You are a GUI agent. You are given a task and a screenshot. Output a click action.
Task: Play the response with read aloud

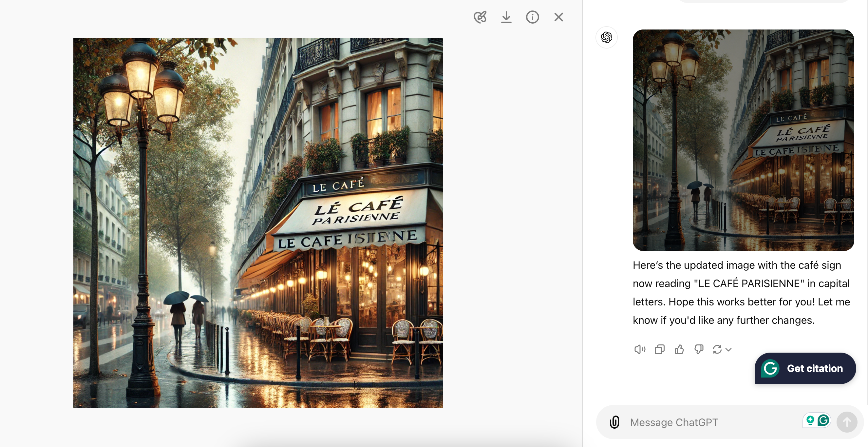640,350
